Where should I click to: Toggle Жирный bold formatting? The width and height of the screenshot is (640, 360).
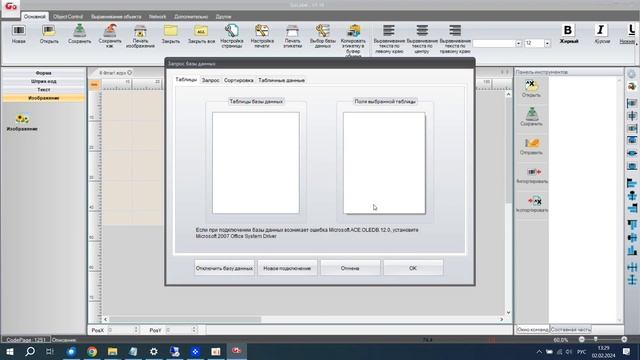[568, 31]
